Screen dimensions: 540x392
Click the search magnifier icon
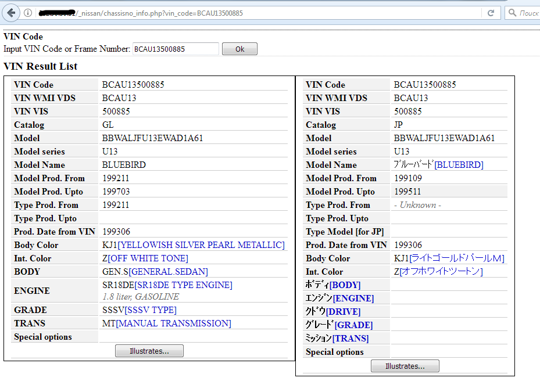coord(513,13)
